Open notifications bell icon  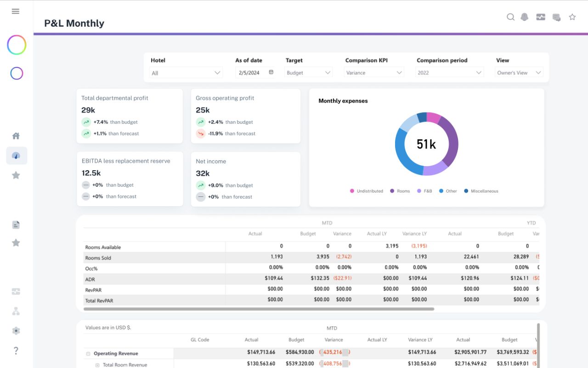point(525,17)
